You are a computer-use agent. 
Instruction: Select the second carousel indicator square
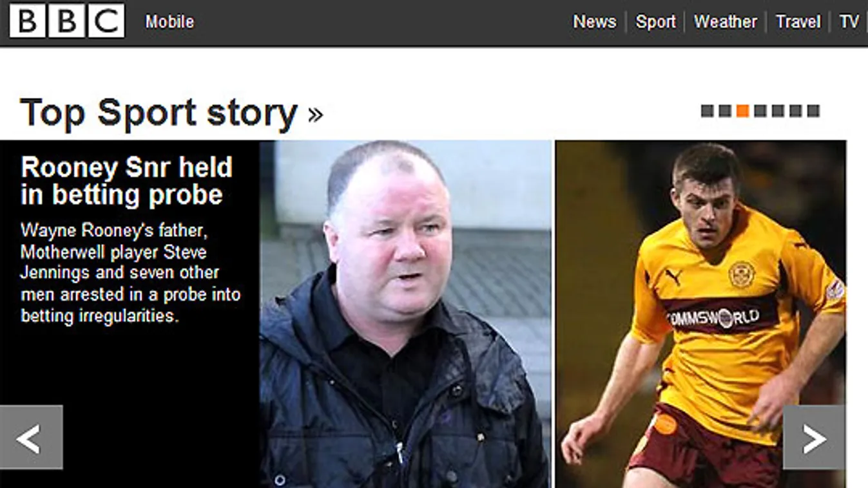725,111
